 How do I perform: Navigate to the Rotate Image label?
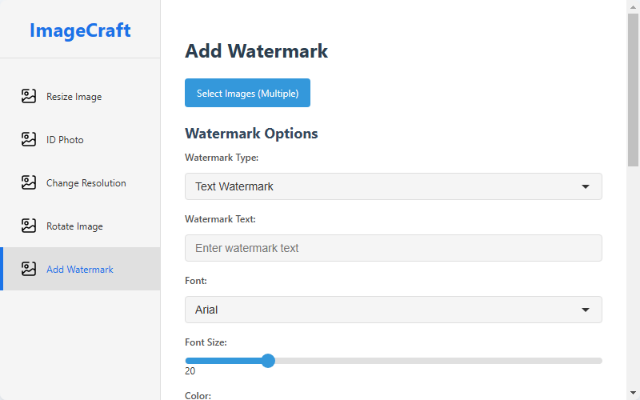(x=74, y=226)
